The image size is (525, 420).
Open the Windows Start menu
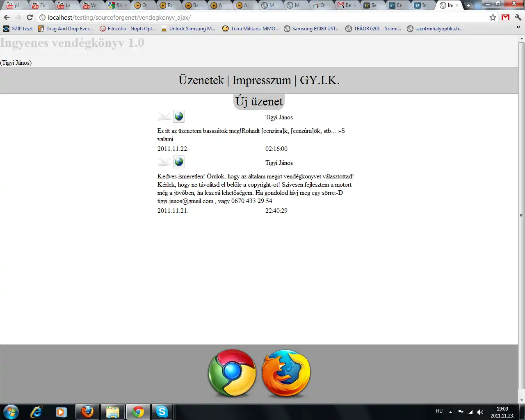11,411
